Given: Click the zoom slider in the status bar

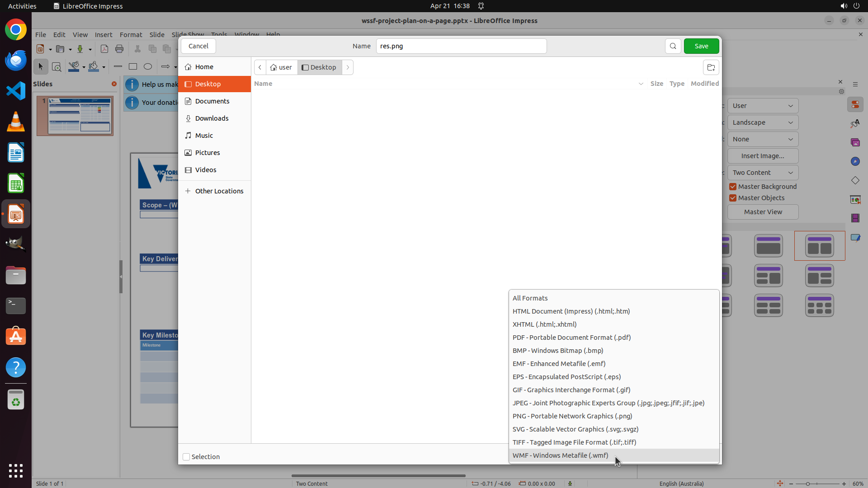Looking at the screenshot, I should (816, 483).
